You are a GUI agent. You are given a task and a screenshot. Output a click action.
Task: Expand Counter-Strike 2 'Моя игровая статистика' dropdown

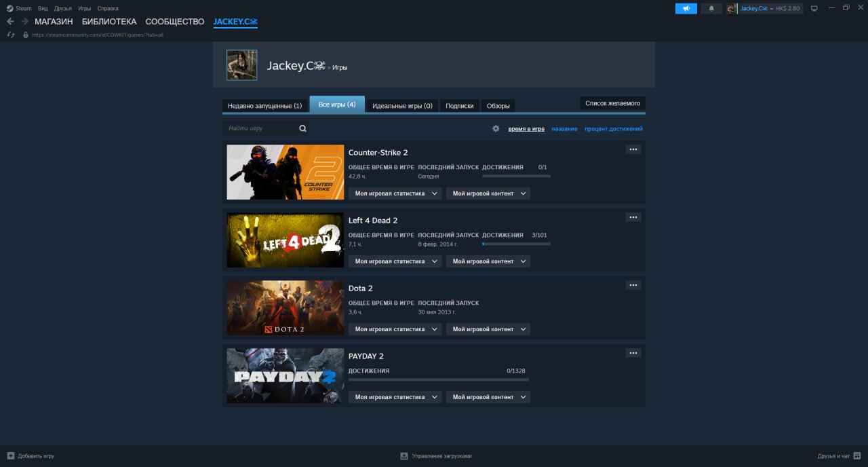click(x=395, y=193)
